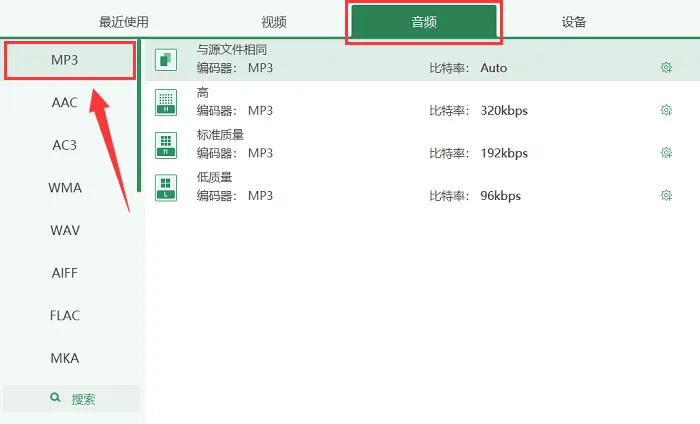This screenshot has width=700, height=424.
Task: Click the 96kbps bitrate value
Action: [x=500, y=196]
